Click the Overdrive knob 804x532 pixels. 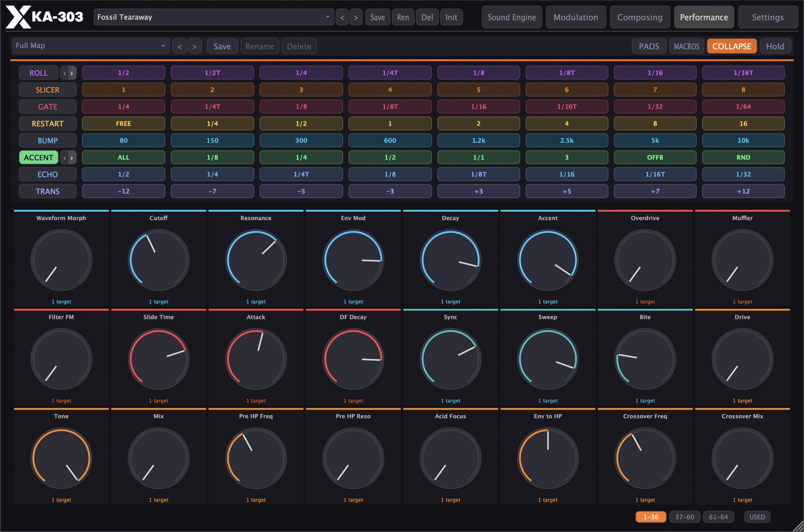point(645,260)
